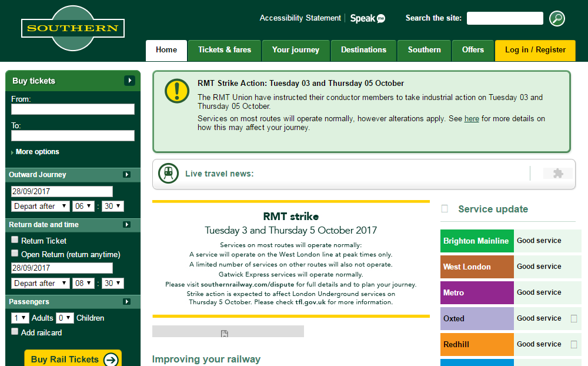Screen dimensions: 588x366
Task: Open return hour dropdown showing 08
Action: coord(83,283)
